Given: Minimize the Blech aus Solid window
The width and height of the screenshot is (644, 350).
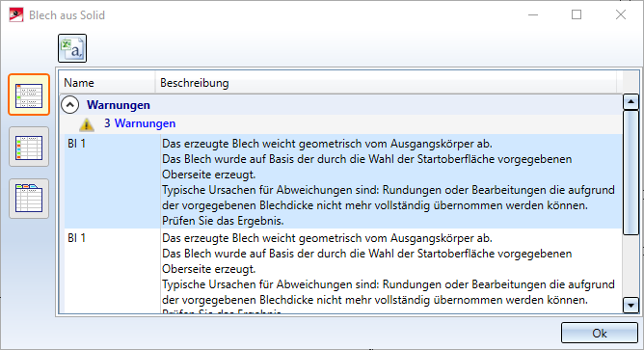Looking at the screenshot, I should (533, 14).
